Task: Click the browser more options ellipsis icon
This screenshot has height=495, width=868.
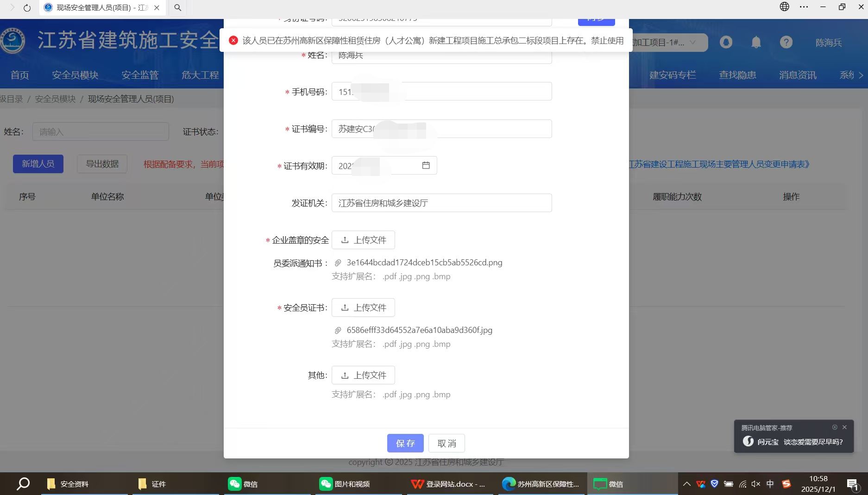Action: [x=804, y=7]
